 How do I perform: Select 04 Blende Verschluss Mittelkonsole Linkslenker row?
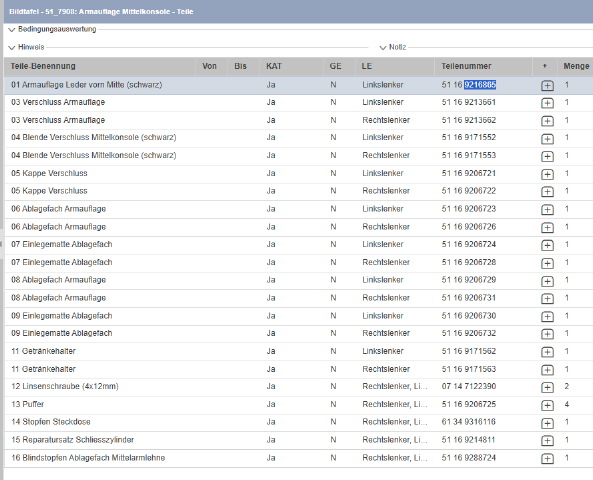[x=298, y=138]
